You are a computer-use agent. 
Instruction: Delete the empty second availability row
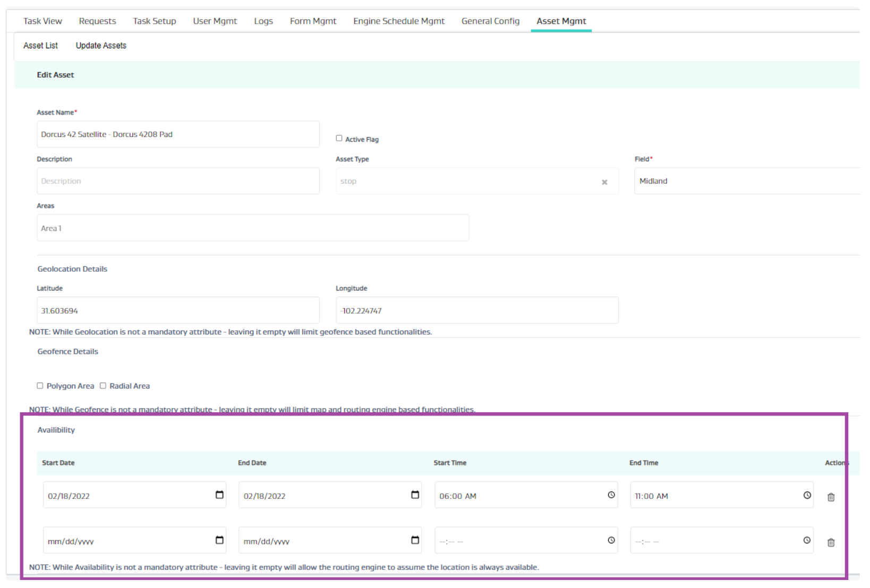pyautogui.click(x=831, y=542)
